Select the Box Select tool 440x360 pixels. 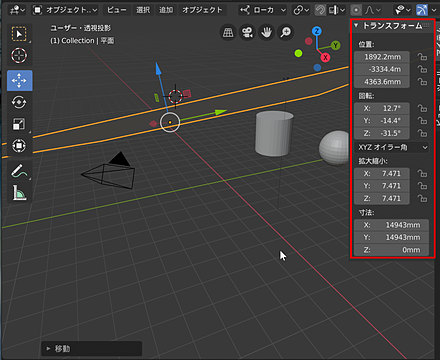tap(19, 34)
